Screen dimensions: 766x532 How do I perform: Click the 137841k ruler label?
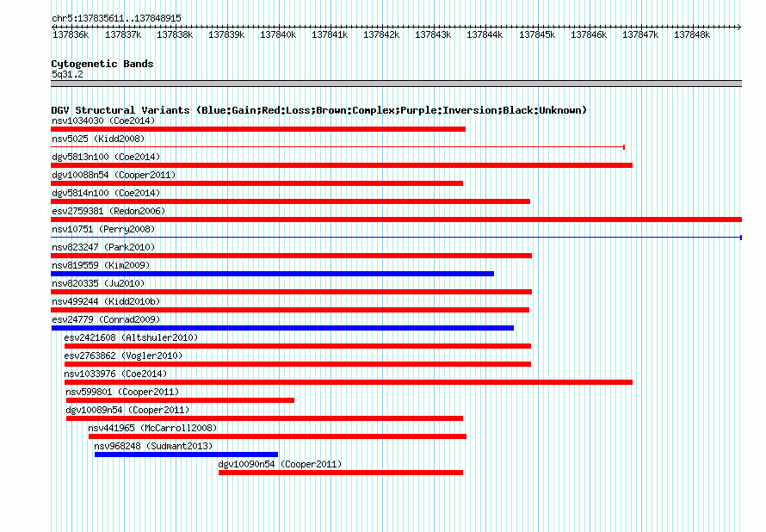(330, 34)
